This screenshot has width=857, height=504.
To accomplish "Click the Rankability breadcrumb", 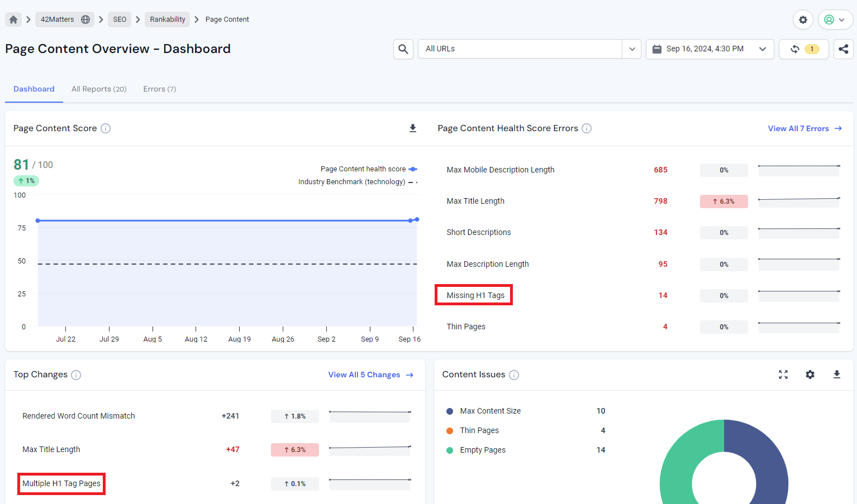I will 168,20.
